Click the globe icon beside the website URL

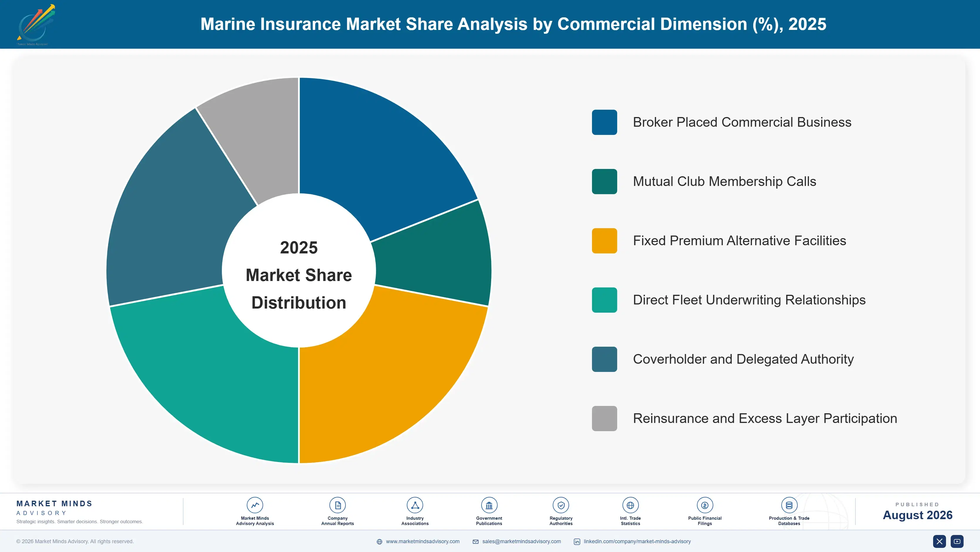click(379, 542)
